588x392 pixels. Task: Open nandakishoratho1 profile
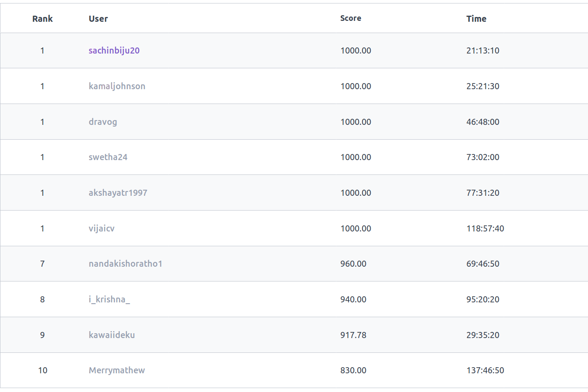(125, 264)
